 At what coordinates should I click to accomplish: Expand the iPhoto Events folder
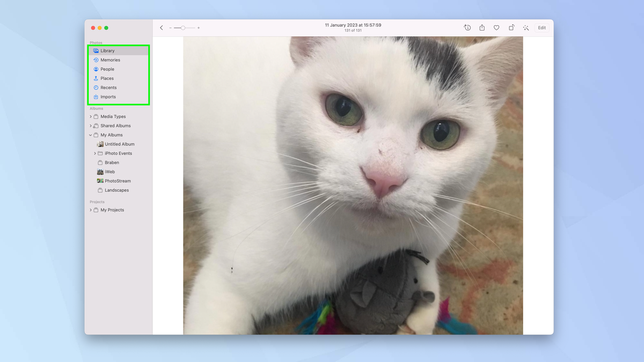click(95, 153)
